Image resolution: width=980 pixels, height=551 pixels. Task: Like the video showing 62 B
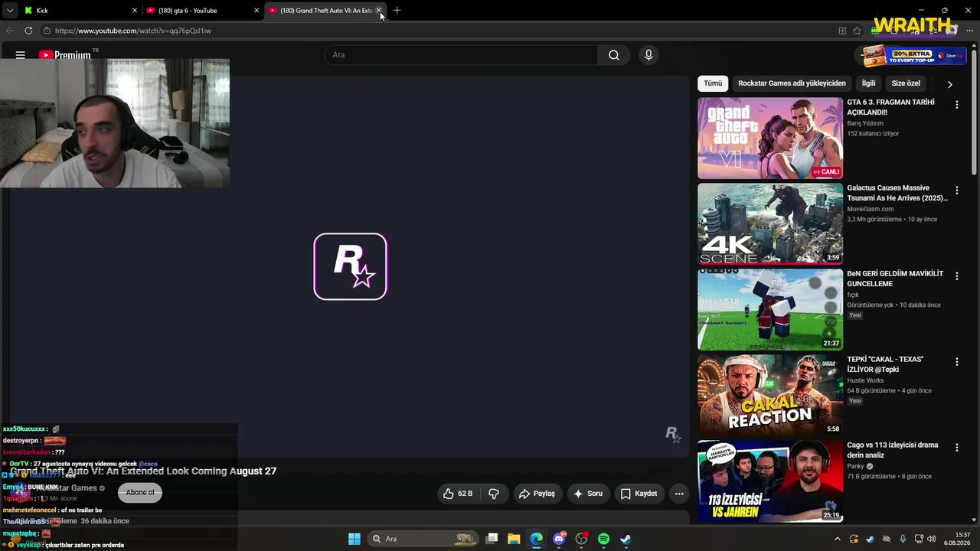458,494
